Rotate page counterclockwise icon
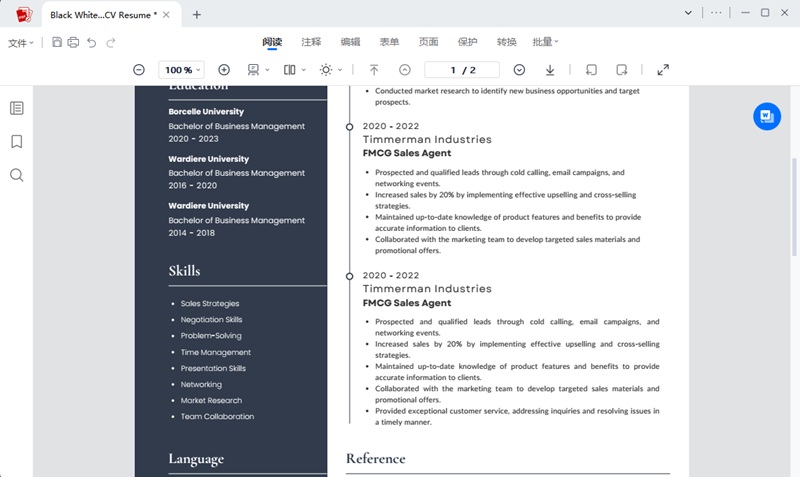The image size is (800, 477). 591,70
